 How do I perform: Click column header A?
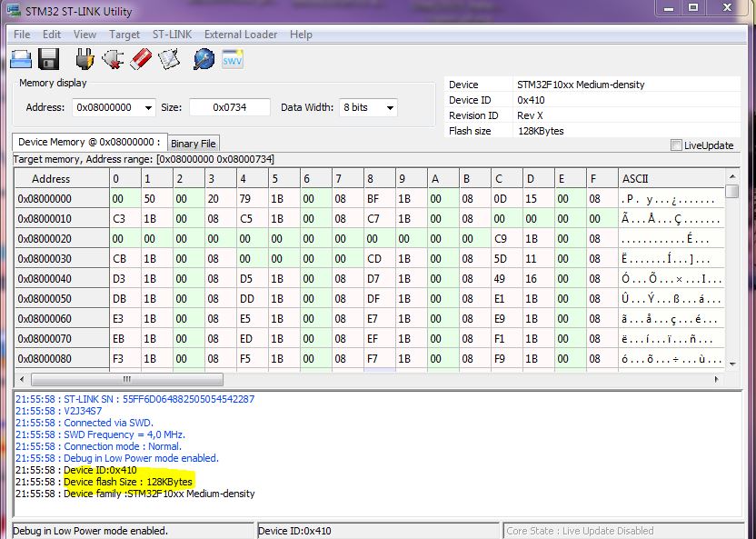point(443,179)
